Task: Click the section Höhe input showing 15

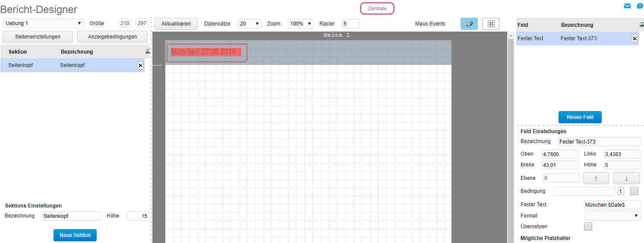Action: click(x=138, y=216)
